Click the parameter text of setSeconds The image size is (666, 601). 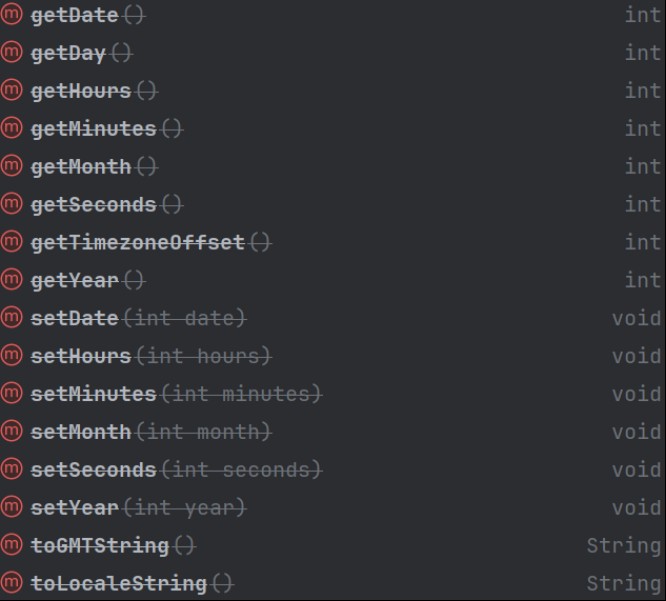click(241, 470)
